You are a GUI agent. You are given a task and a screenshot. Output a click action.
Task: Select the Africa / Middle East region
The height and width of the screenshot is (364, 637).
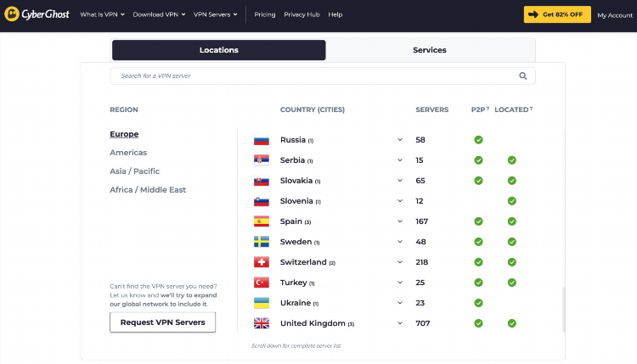(148, 190)
